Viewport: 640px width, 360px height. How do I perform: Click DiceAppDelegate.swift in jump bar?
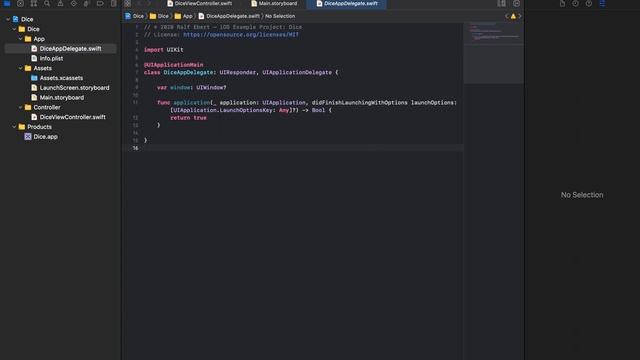(x=229, y=16)
